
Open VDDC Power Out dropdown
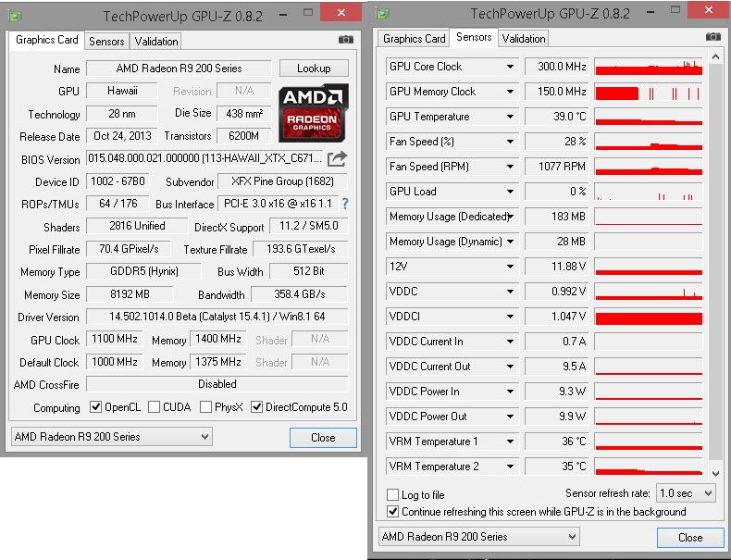coord(510,417)
